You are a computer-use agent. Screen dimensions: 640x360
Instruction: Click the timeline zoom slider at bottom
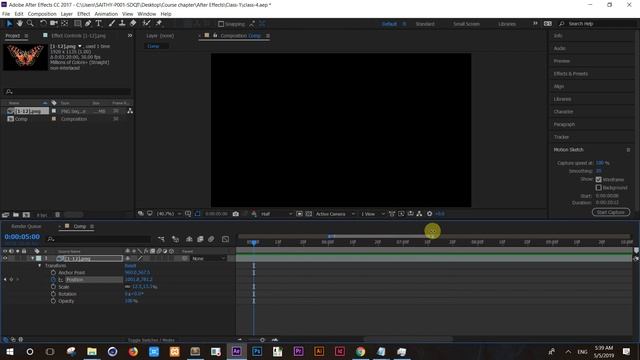click(262, 340)
